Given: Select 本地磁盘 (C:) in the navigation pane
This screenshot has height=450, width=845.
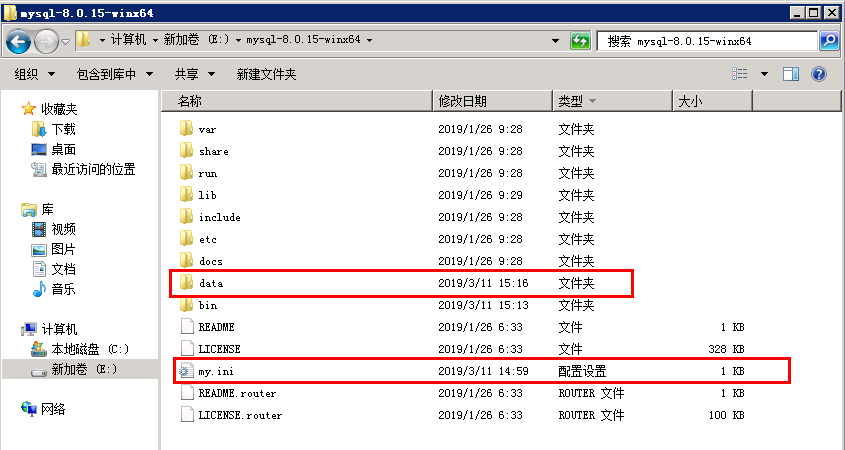Looking at the screenshot, I should [91, 349].
